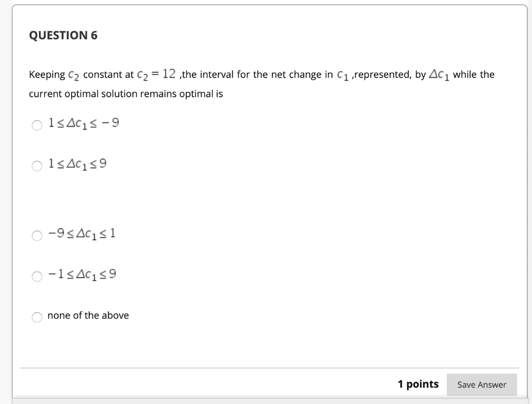Click the question statement paragraph
This screenshot has height=404, width=532.
[208, 83]
